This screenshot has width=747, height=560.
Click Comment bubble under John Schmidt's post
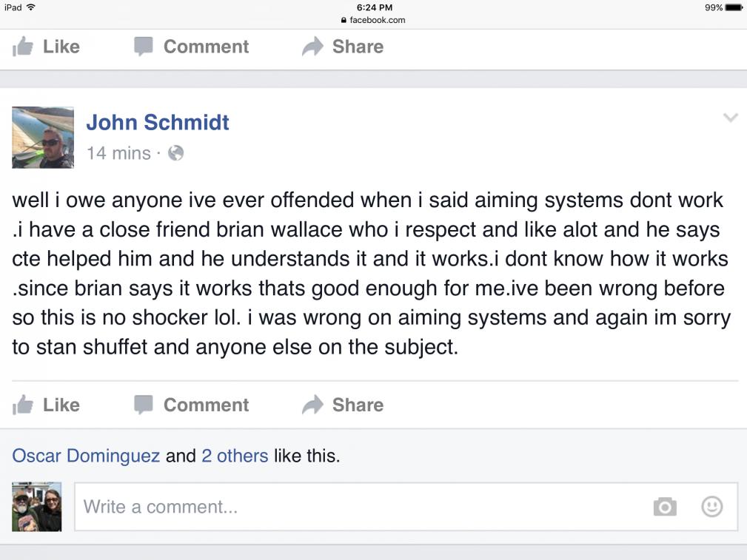coord(192,405)
